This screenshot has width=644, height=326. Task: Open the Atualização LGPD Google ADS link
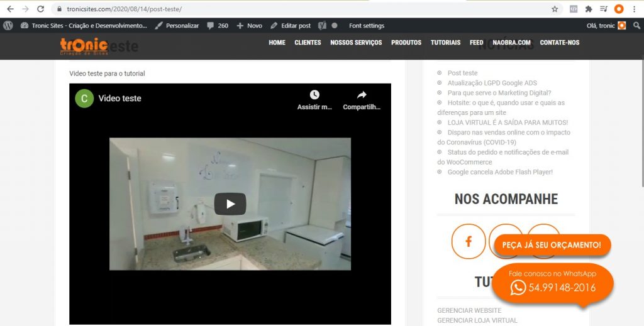[492, 83]
